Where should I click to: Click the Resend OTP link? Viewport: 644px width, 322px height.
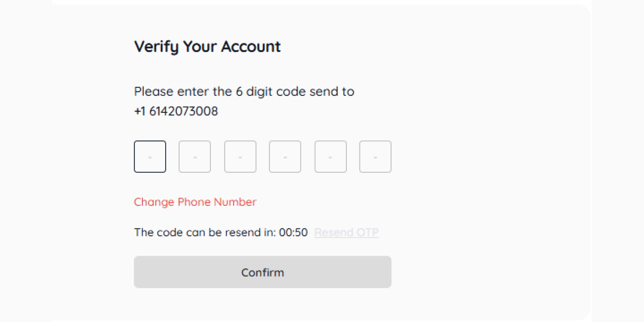point(346,232)
